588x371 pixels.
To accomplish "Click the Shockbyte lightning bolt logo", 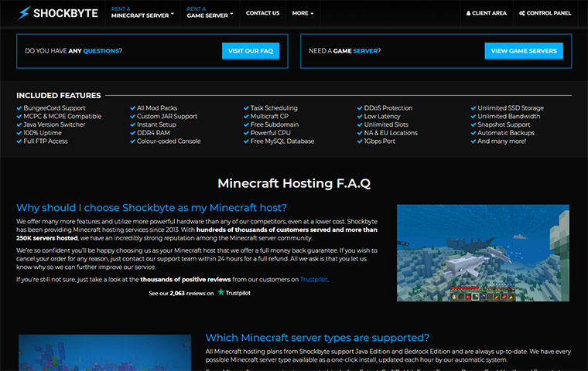I will click(x=24, y=12).
